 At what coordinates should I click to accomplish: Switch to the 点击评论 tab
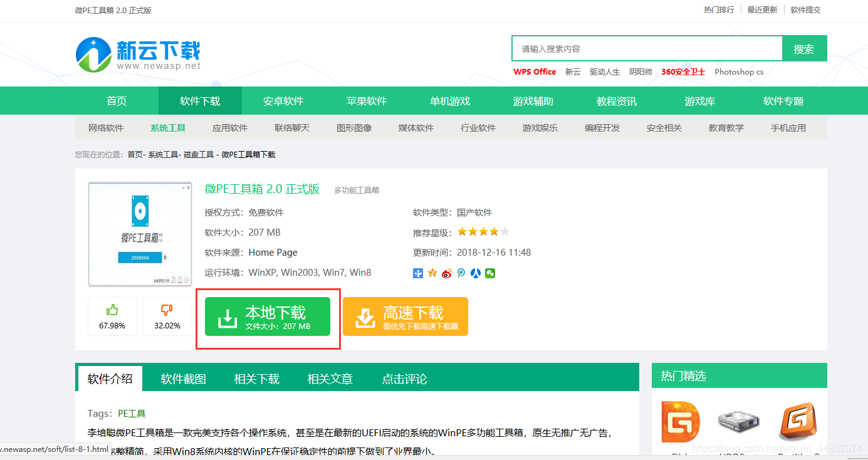click(405, 379)
